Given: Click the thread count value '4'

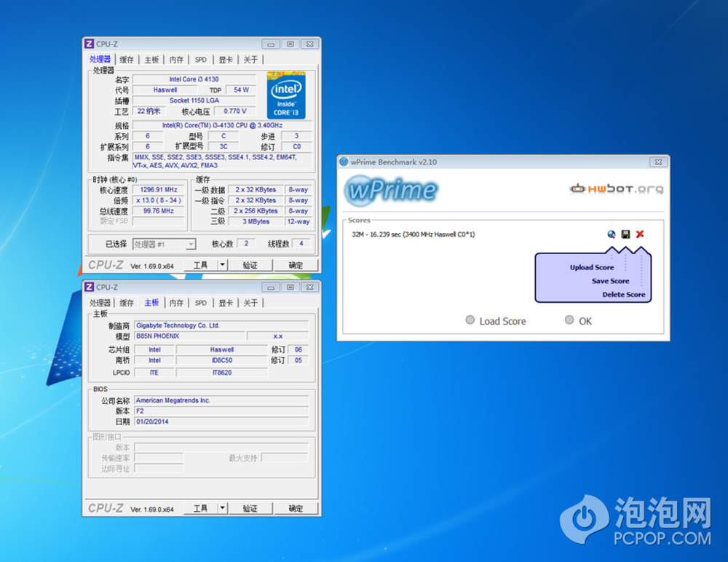Looking at the screenshot, I should [301, 243].
